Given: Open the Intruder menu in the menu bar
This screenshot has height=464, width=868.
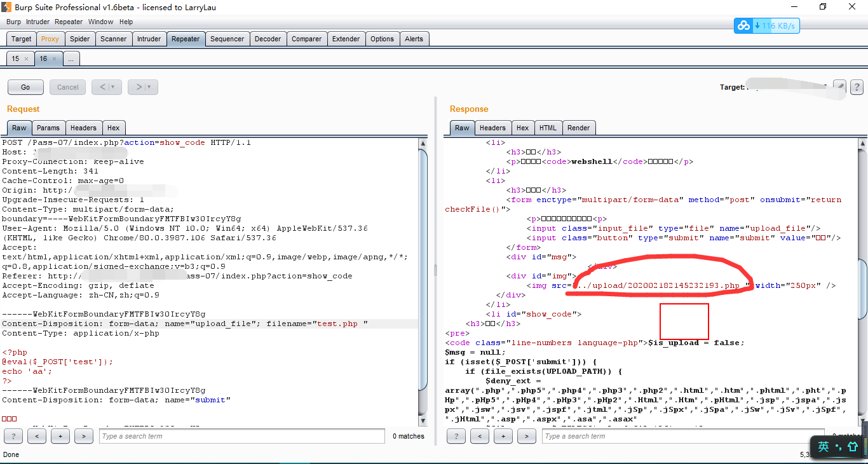Looking at the screenshot, I should (37, 22).
